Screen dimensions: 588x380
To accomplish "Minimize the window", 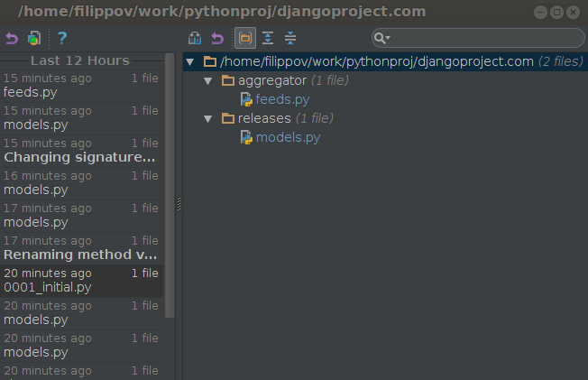I will (x=540, y=13).
